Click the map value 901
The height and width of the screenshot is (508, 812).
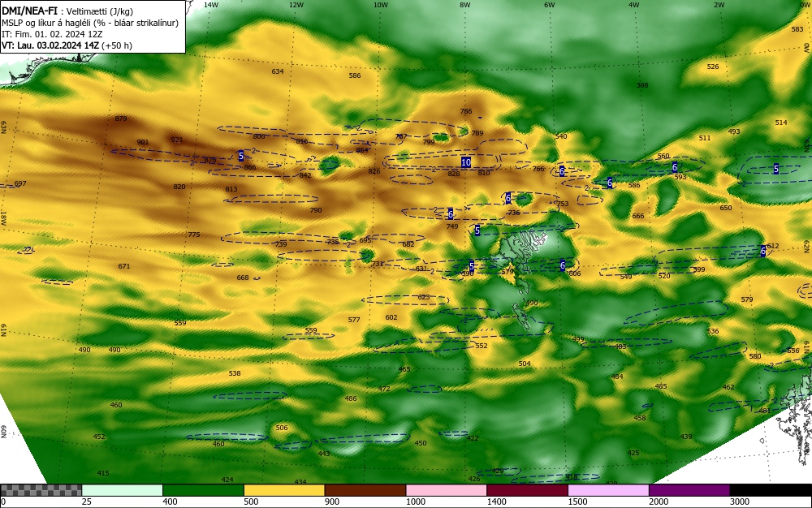coord(142,142)
